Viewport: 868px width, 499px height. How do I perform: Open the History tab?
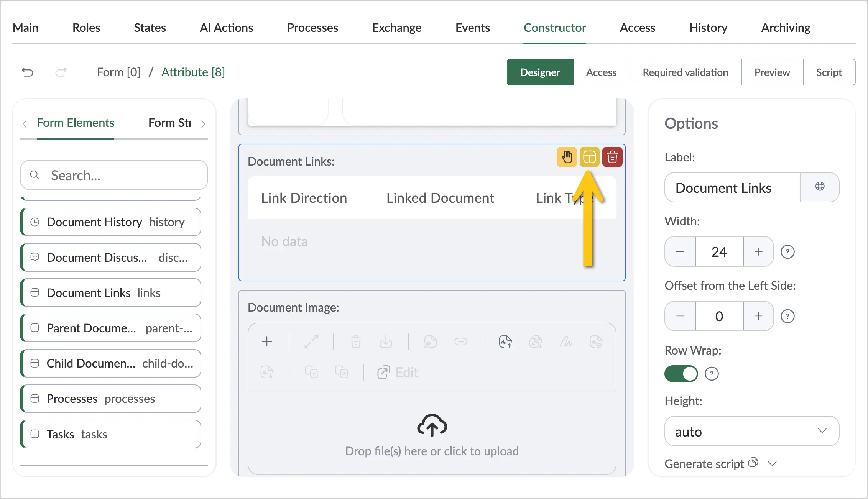click(709, 28)
